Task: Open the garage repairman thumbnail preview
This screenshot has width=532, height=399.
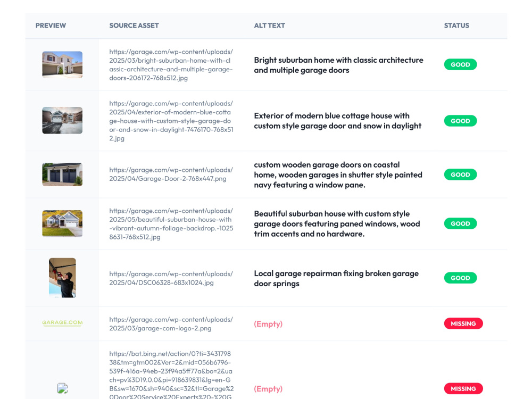Action: point(62,278)
